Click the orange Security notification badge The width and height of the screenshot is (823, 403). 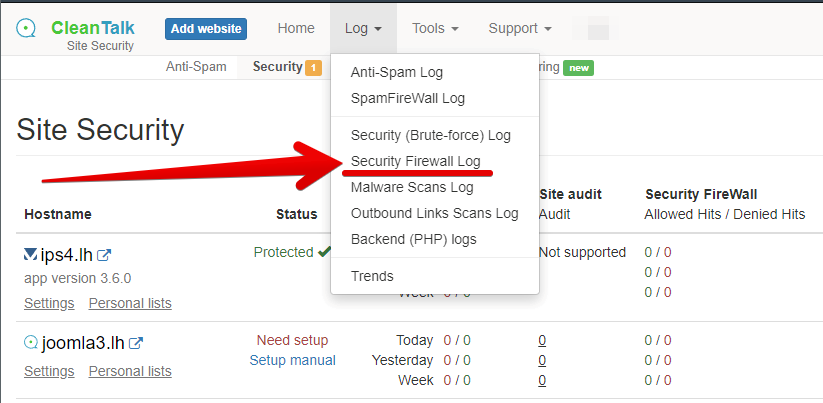pos(313,68)
